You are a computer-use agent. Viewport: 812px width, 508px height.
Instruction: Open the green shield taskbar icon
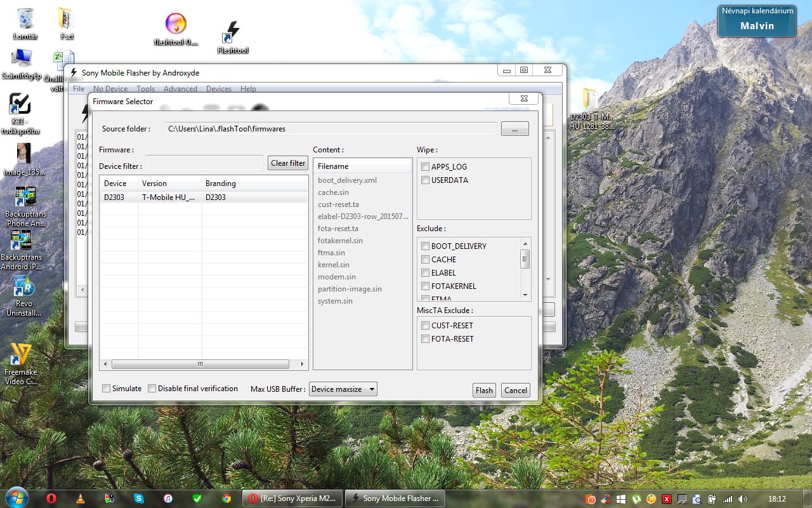pyautogui.click(x=197, y=498)
